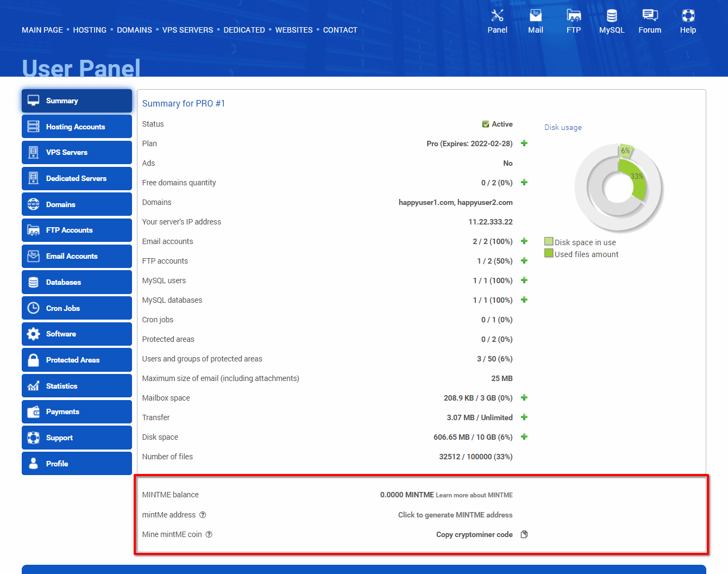The width and height of the screenshot is (728, 574).
Task: Click the plus beside Free domains quantity
Action: 524,183
